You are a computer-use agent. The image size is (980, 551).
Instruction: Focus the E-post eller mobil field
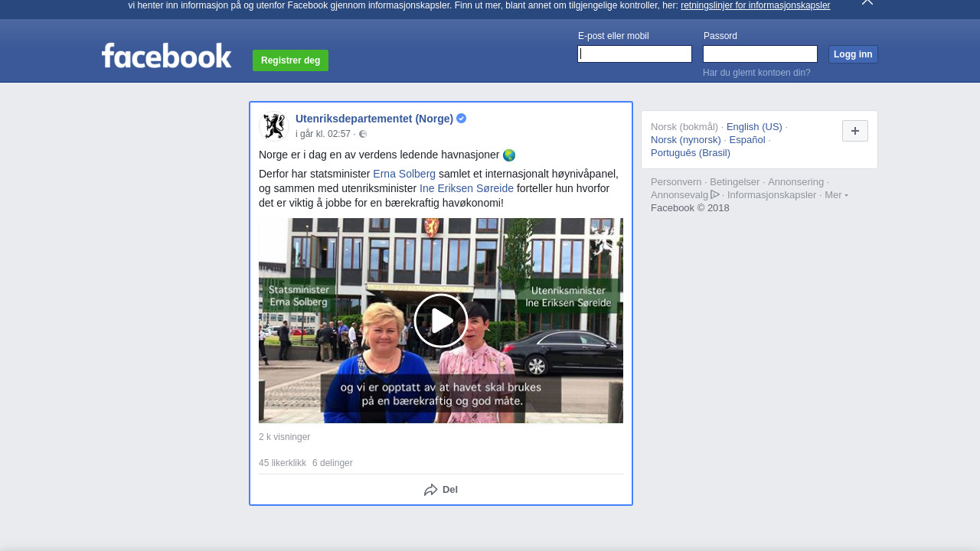tap(635, 54)
